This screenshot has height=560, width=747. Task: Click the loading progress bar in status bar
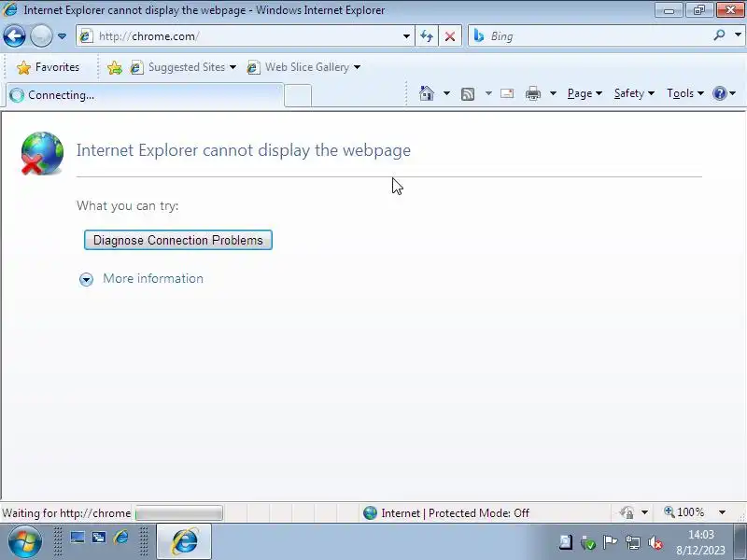(x=178, y=513)
